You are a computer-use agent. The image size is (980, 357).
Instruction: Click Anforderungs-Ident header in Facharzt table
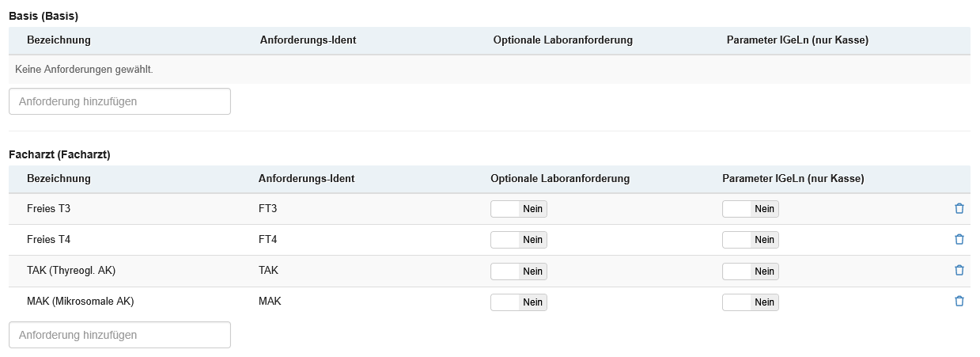click(x=306, y=179)
